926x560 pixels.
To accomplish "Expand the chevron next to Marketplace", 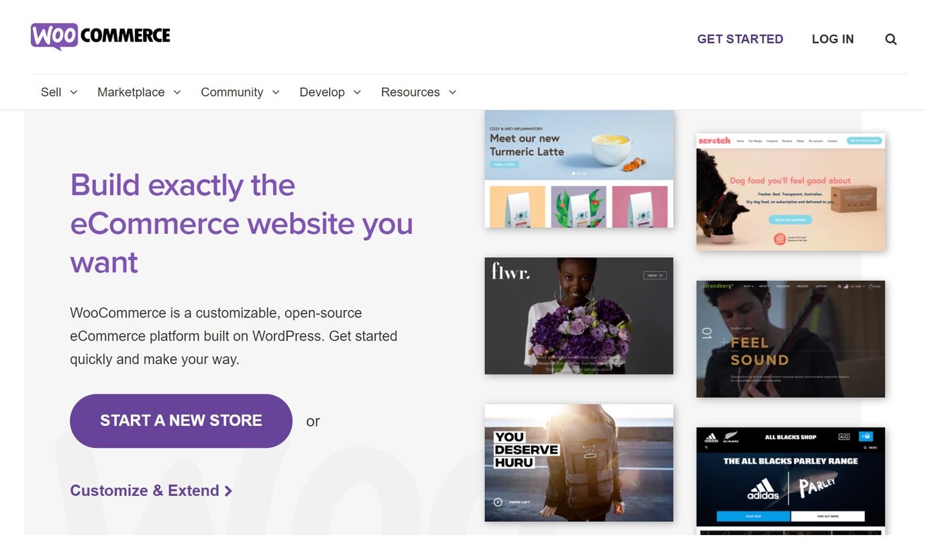I will 177,92.
